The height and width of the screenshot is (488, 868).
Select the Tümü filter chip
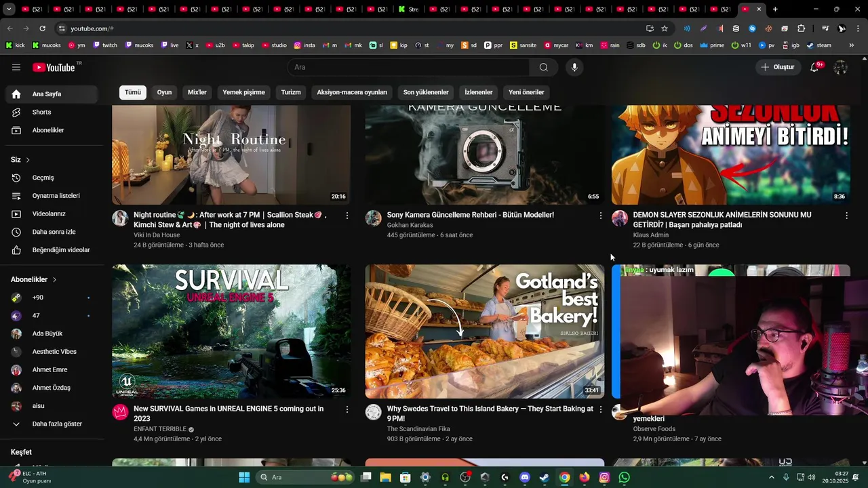pyautogui.click(x=133, y=92)
